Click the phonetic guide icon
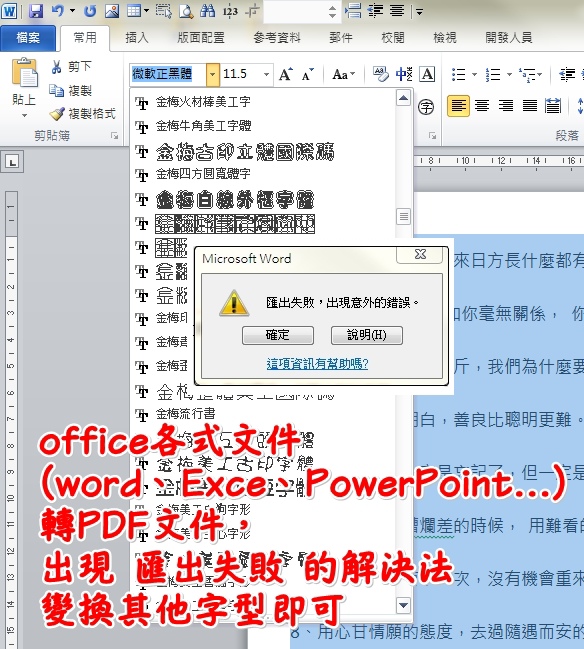Image resolution: width=584 pixels, height=649 pixels. (404, 75)
